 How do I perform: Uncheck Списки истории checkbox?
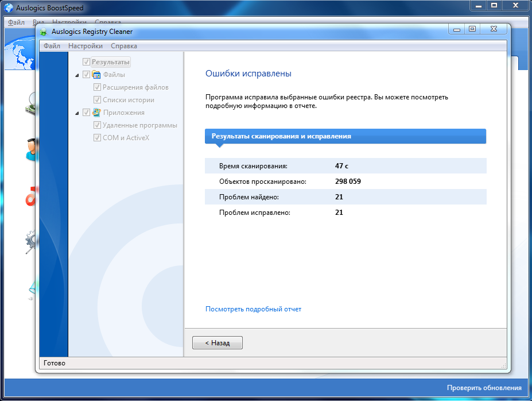(x=97, y=100)
